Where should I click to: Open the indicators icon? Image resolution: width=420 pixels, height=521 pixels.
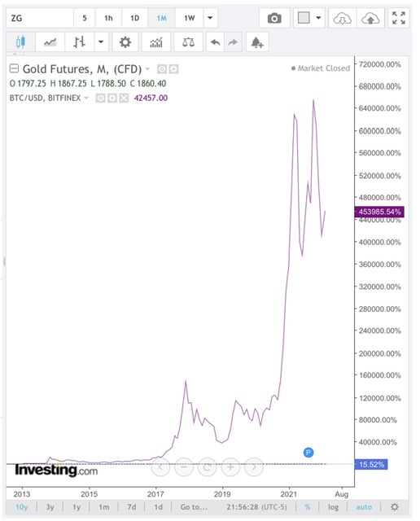click(x=156, y=42)
